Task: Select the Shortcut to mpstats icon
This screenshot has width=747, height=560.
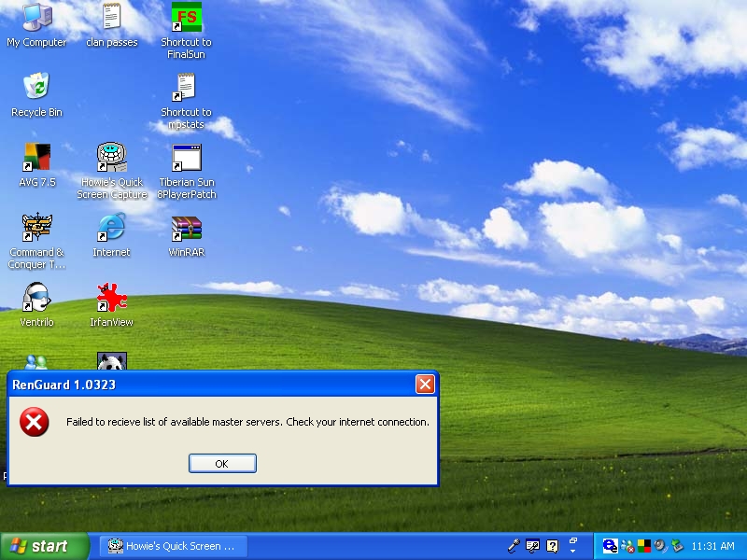Action: pos(186,89)
